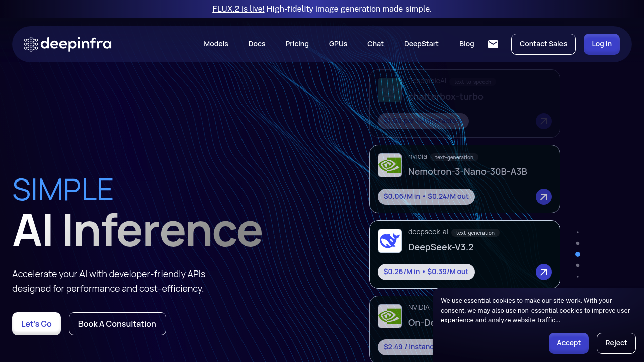Image resolution: width=644 pixels, height=362 pixels.
Task: Select the second carousel navigation dot
Action: point(578,243)
